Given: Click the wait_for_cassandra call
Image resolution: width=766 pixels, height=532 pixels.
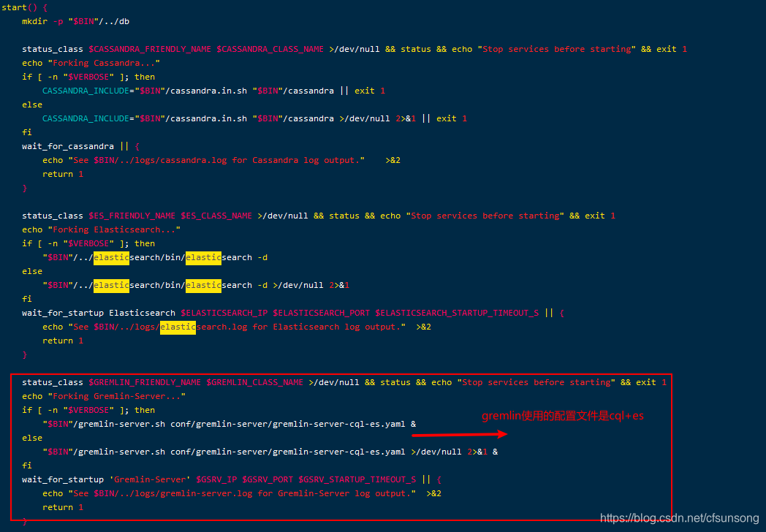Looking at the screenshot, I should click(68, 147).
